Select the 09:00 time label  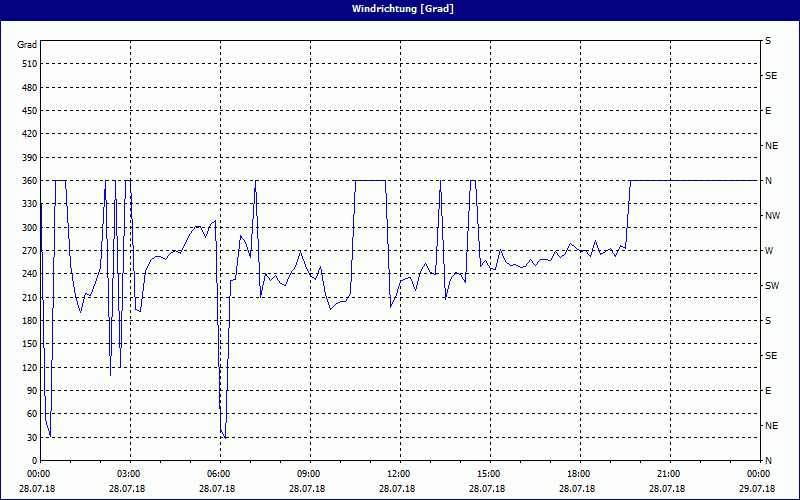tap(308, 474)
